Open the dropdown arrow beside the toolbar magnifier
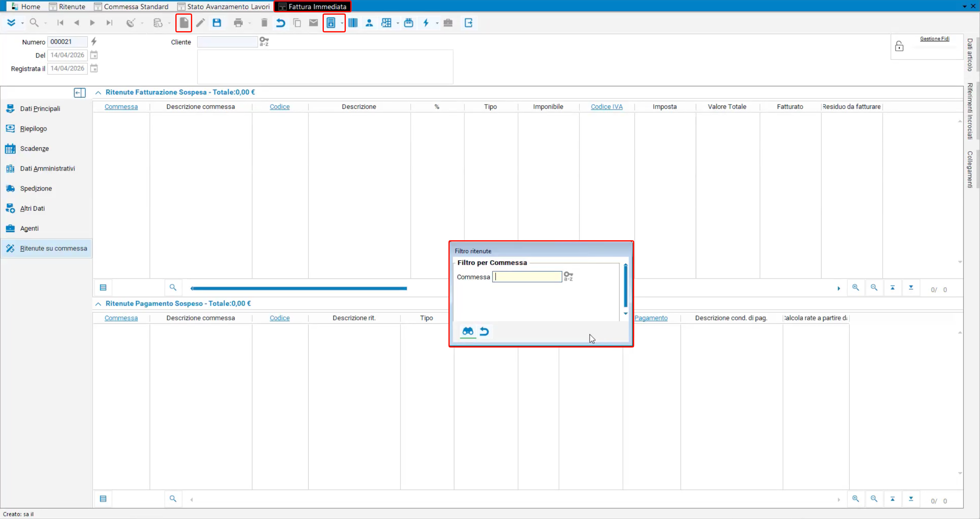This screenshot has height=519, width=980. pyautogui.click(x=45, y=23)
